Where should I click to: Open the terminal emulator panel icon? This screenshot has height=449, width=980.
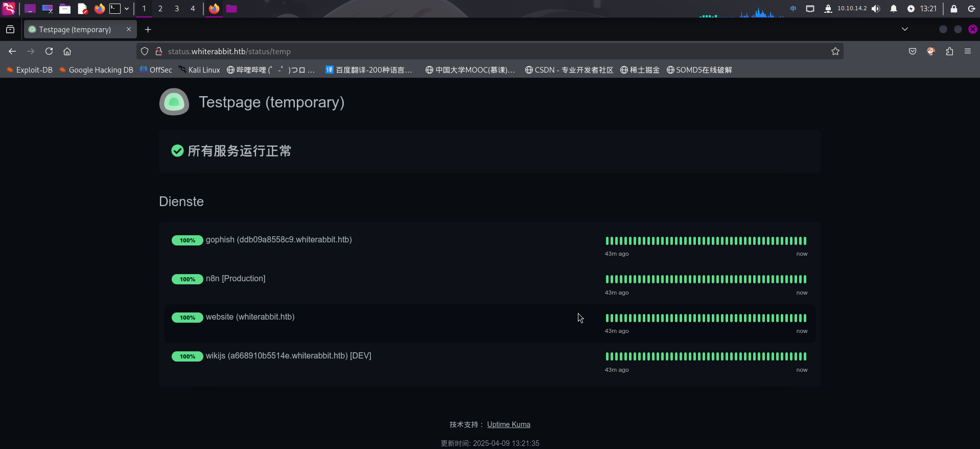point(115,9)
